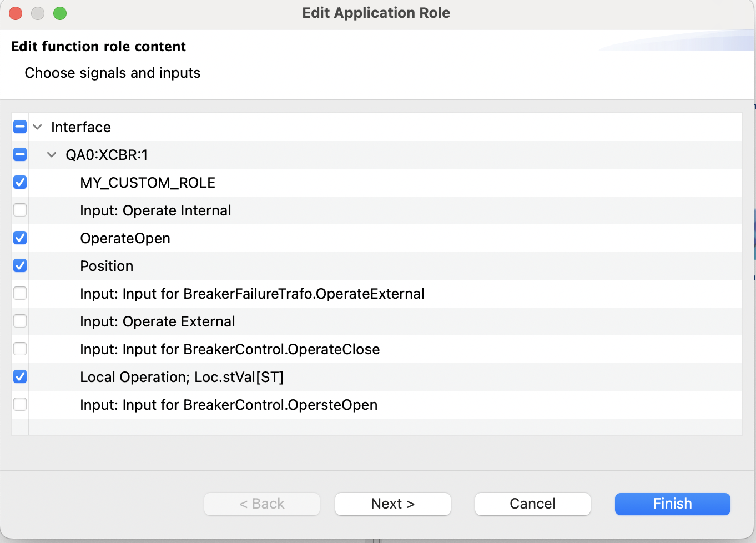Screen dimensions: 756x543
Task: Enable Input for BreakerControl.OpersteOpen
Action: (x=19, y=405)
